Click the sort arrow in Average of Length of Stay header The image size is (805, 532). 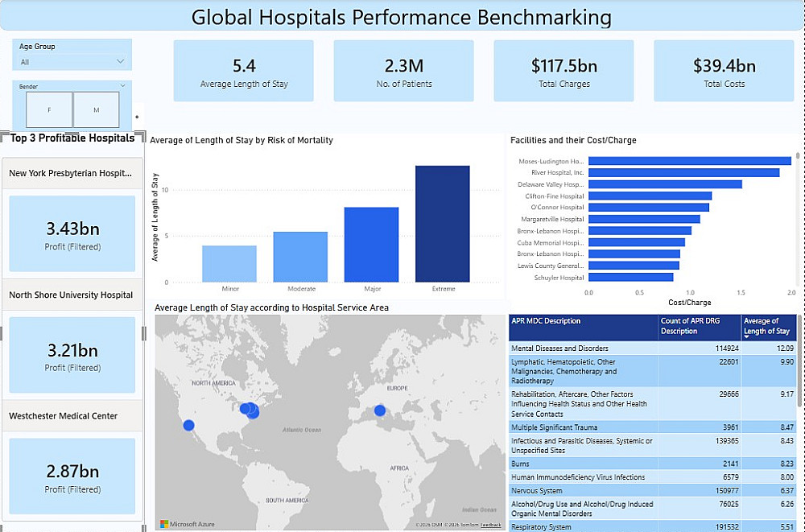pyautogui.click(x=746, y=337)
